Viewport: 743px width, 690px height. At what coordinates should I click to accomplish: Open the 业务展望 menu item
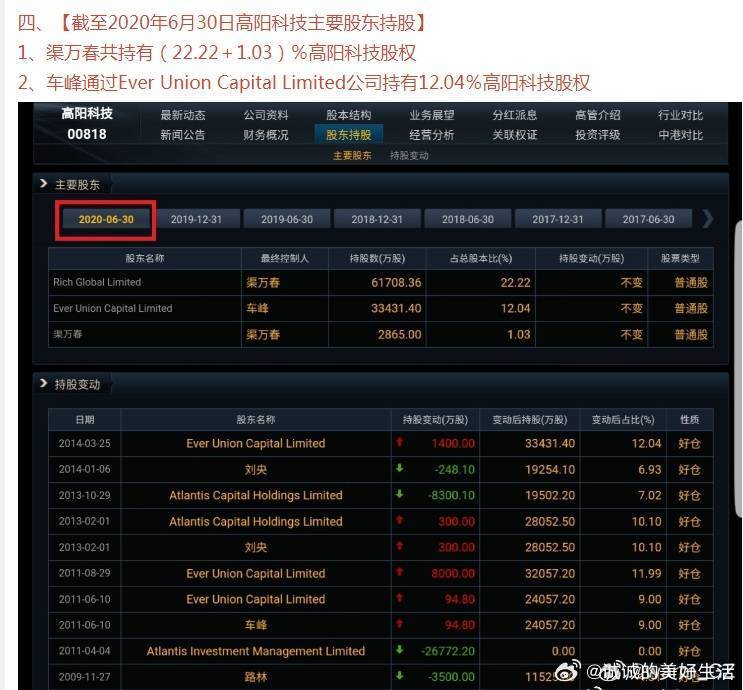[432, 115]
